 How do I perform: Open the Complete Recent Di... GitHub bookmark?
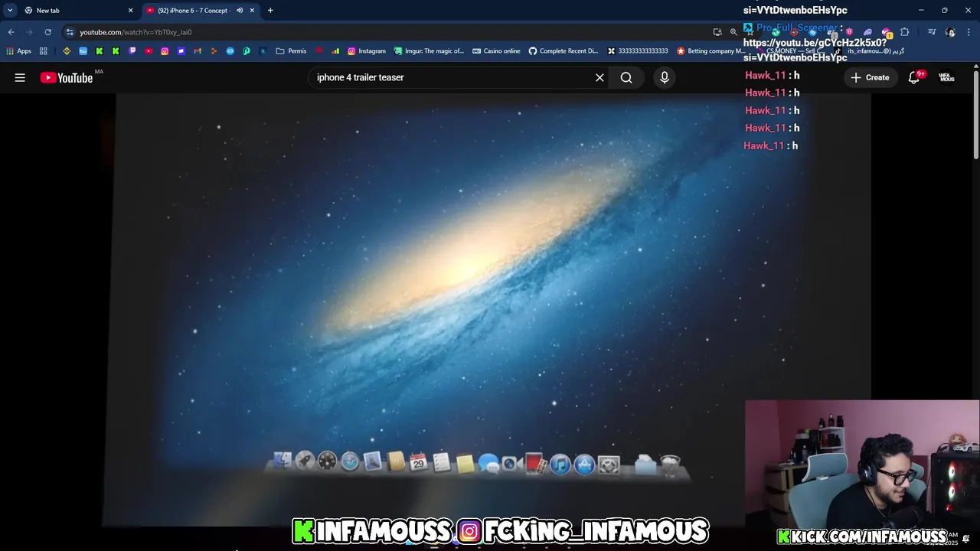tap(563, 51)
